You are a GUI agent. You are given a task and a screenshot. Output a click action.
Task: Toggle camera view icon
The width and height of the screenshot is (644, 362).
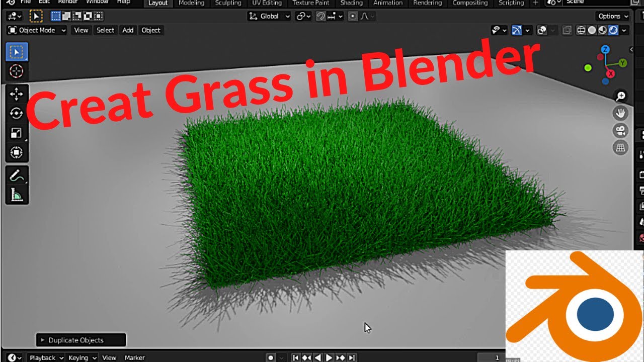[621, 131]
